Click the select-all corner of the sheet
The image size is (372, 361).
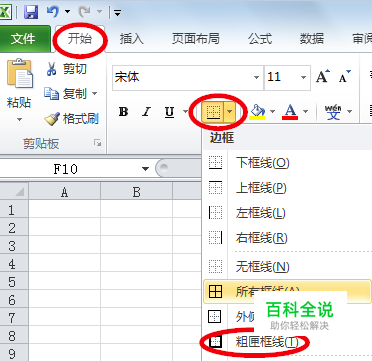tap(14, 192)
